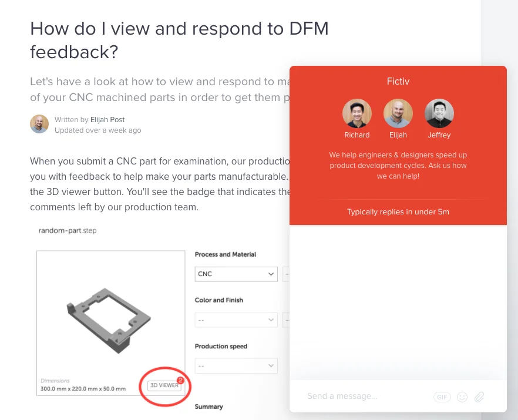Click Richard's avatar in the chat header
518x420 pixels.
357,113
